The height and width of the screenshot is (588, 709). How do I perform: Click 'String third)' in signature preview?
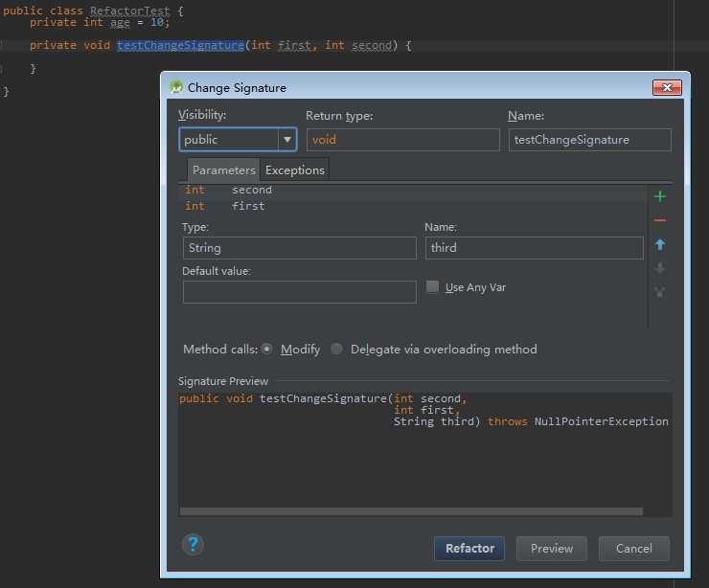(x=436, y=421)
